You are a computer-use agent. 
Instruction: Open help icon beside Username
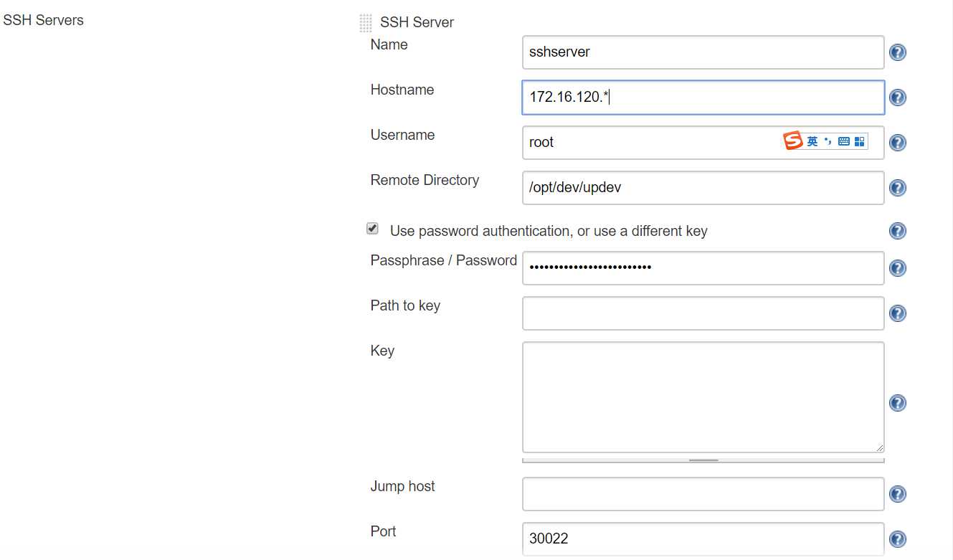897,143
